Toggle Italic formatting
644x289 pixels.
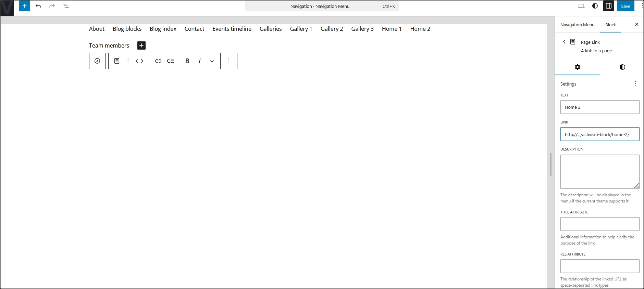tap(199, 61)
